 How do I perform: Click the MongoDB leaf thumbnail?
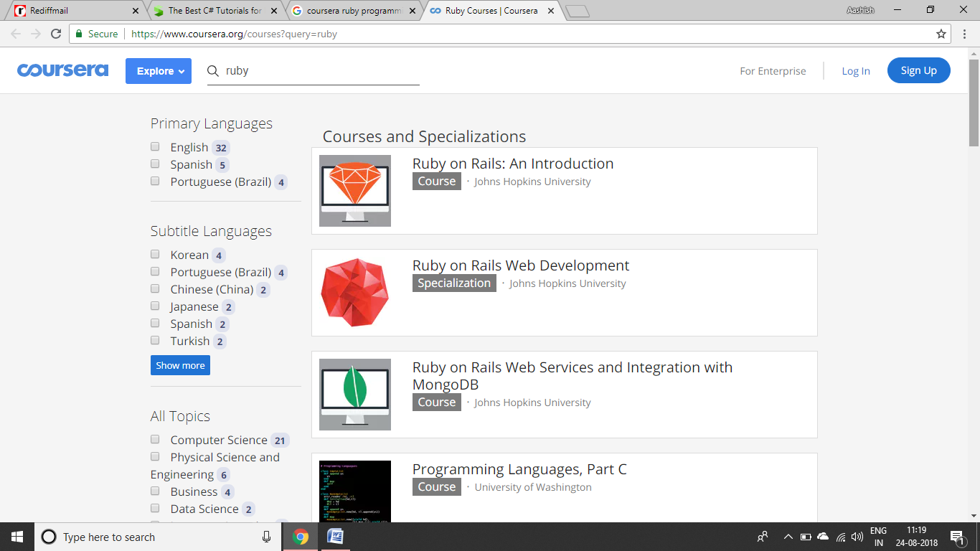355,395
